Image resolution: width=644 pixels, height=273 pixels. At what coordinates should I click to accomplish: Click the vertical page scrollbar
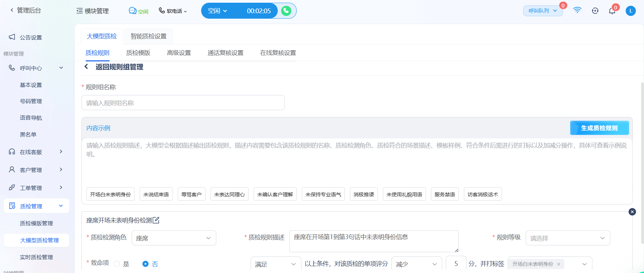[x=642, y=163]
